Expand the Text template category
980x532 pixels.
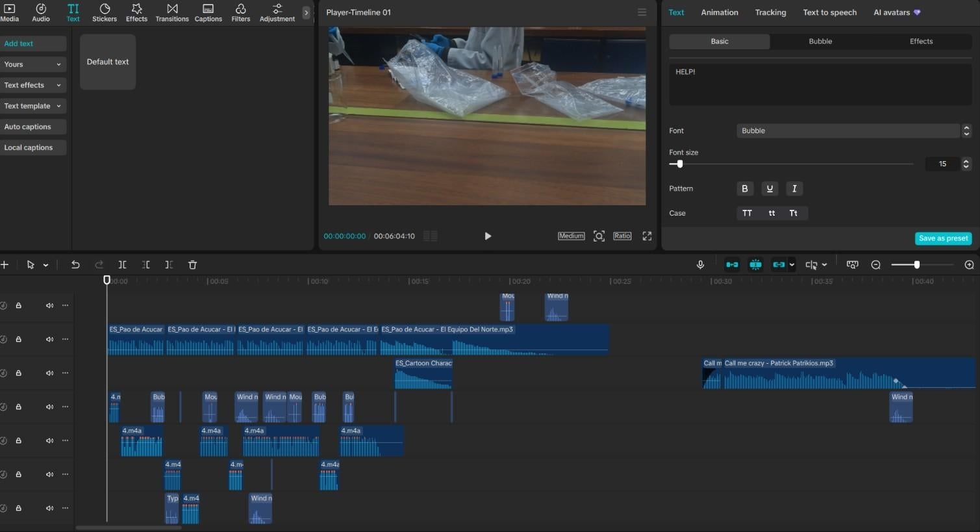32,106
